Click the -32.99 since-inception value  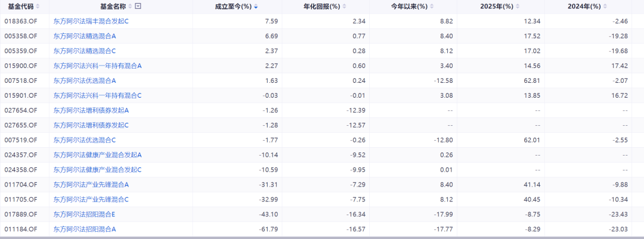click(x=268, y=200)
